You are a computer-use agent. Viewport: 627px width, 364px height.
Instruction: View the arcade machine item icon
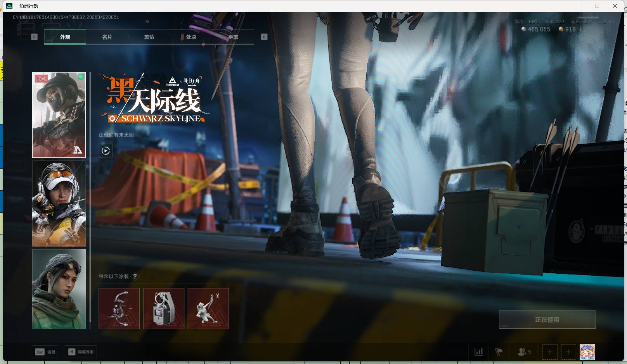[164, 309]
